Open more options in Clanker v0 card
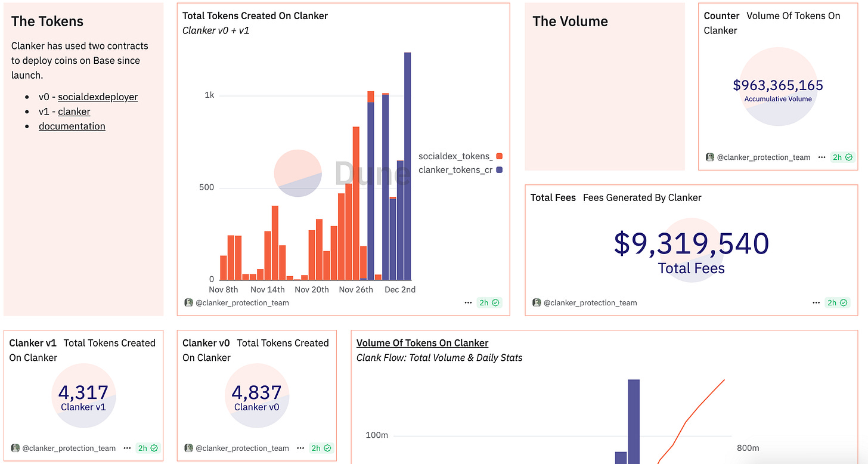Image resolution: width=868 pixels, height=464 pixels. click(x=300, y=448)
